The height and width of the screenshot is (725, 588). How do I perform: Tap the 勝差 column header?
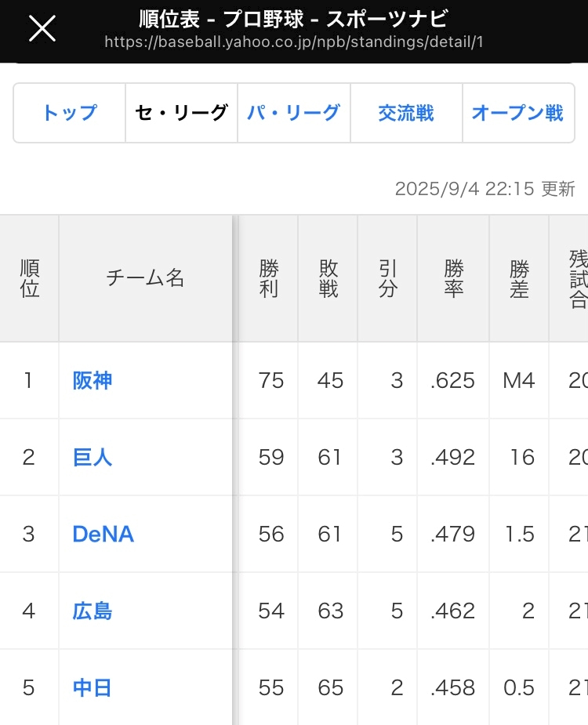coord(519,279)
